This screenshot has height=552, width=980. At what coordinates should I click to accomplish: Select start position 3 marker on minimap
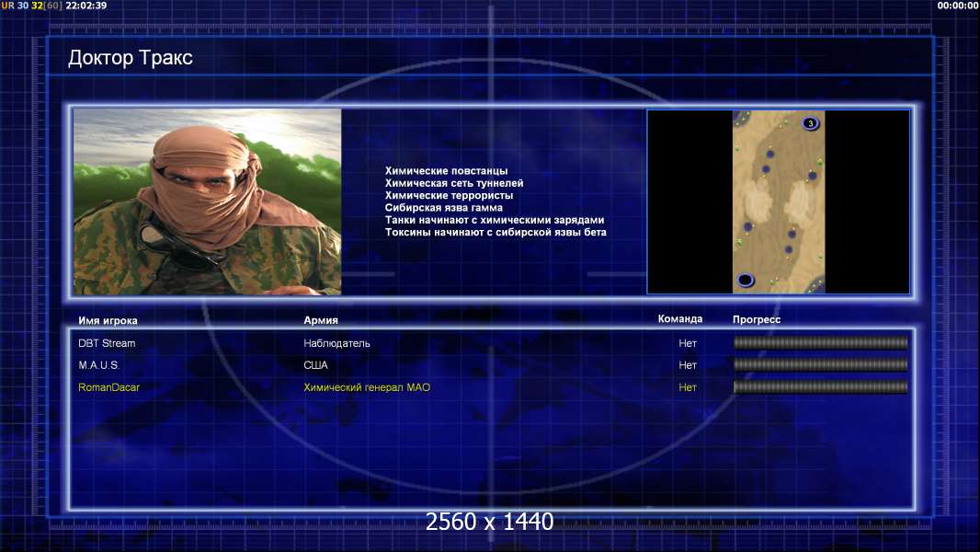810,123
